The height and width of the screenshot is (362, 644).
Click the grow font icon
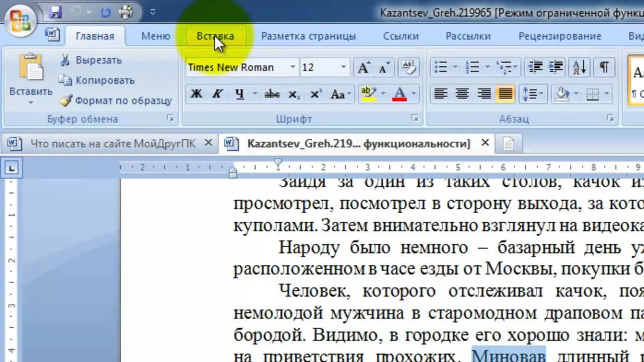point(364,67)
